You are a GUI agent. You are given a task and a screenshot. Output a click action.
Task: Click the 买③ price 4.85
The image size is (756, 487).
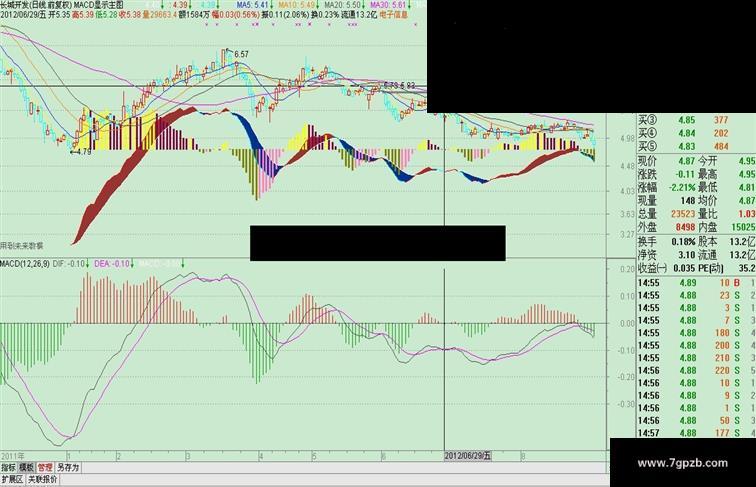[687, 120]
